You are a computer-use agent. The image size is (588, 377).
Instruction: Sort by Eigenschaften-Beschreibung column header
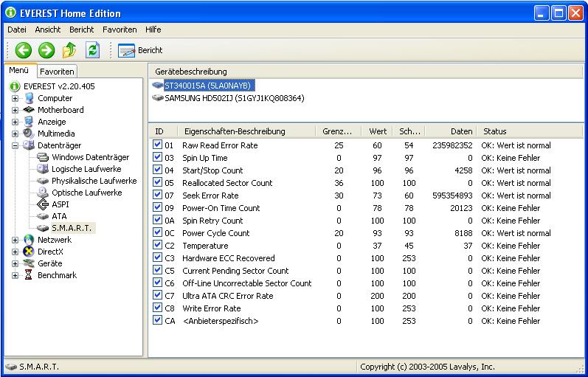pyautogui.click(x=246, y=131)
